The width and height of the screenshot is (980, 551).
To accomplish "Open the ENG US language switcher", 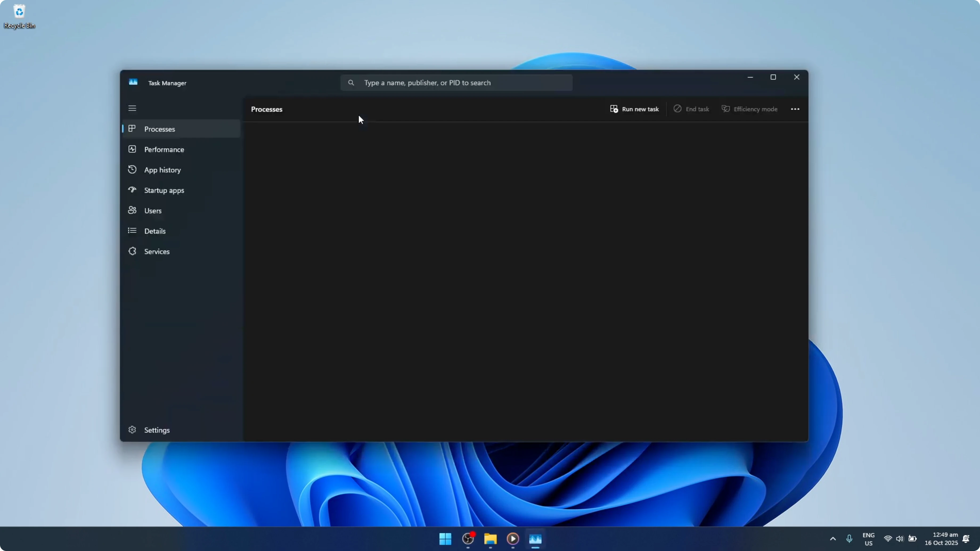I will click(868, 539).
